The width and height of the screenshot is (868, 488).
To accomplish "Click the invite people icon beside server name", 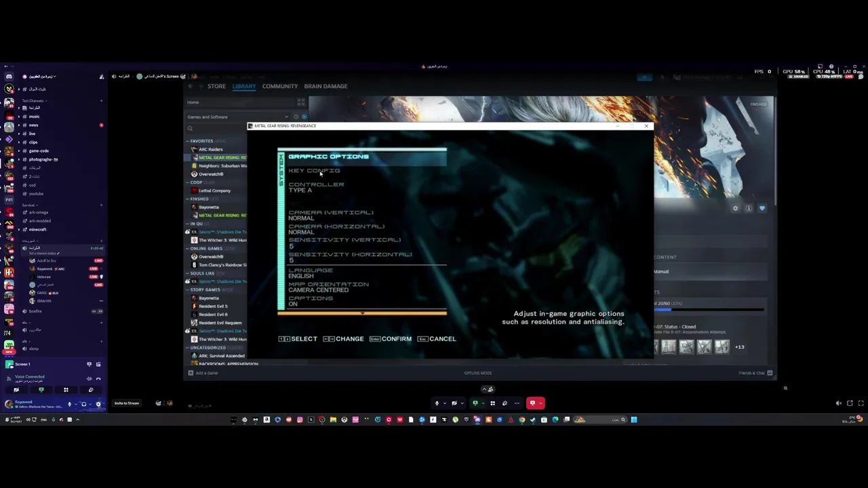I will pyautogui.click(x=102, y=77).
